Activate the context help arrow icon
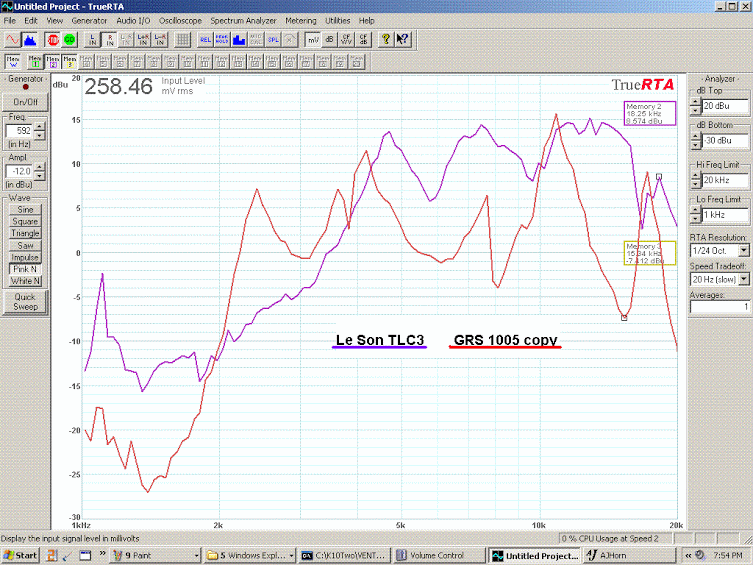Screen dimensions: 753x565 pyautogui.click(x=402, y=39)
